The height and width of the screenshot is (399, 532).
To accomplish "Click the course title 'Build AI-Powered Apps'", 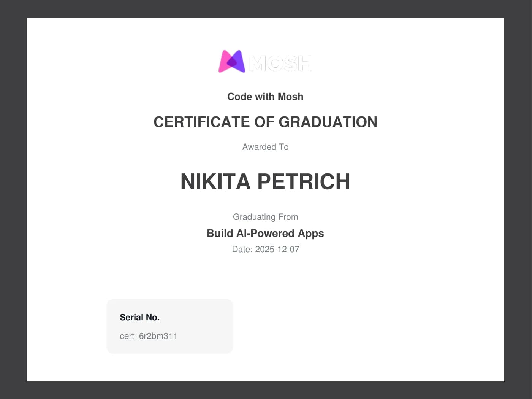I will [x=265, y=233].
